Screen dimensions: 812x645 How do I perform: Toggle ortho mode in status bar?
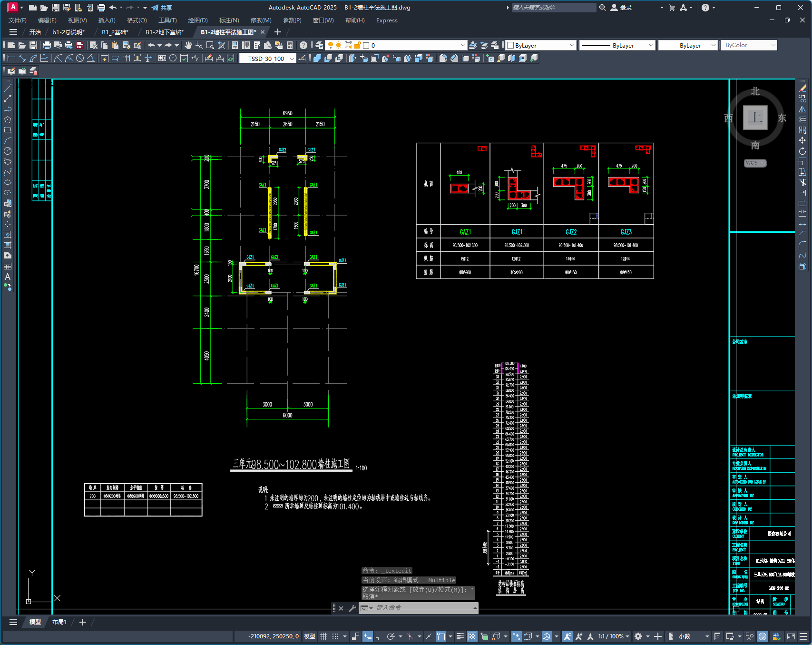379,636
